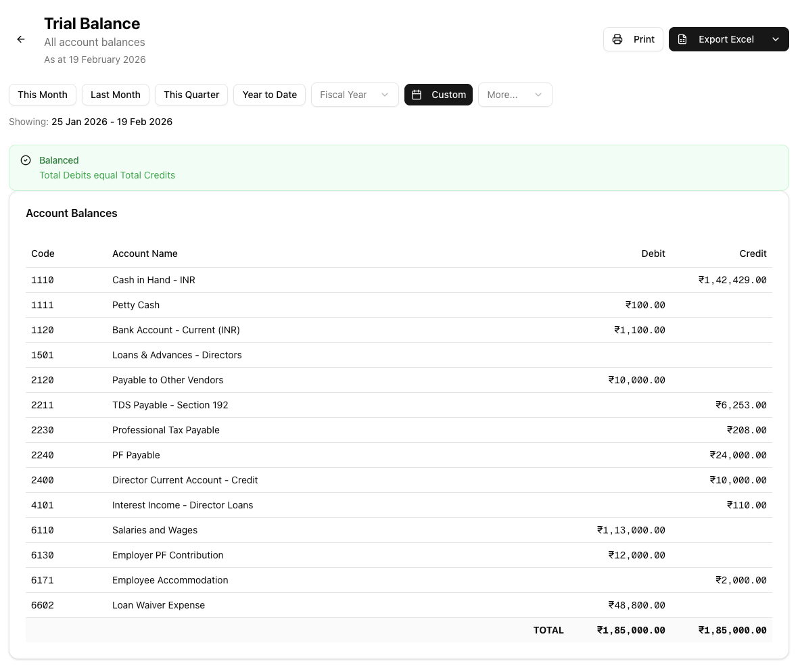The width and height of the screenshot is (800, 672).
Task: Click the PF Payable account row
Action: coord(136,455)
